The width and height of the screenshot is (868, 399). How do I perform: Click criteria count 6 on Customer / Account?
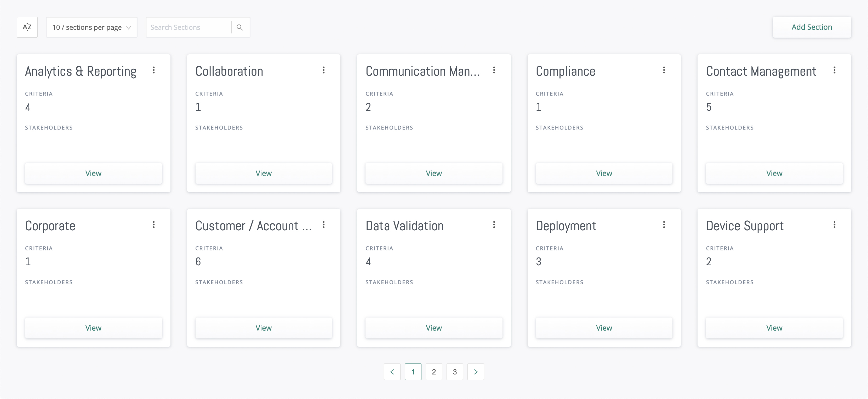click(198, 261)
